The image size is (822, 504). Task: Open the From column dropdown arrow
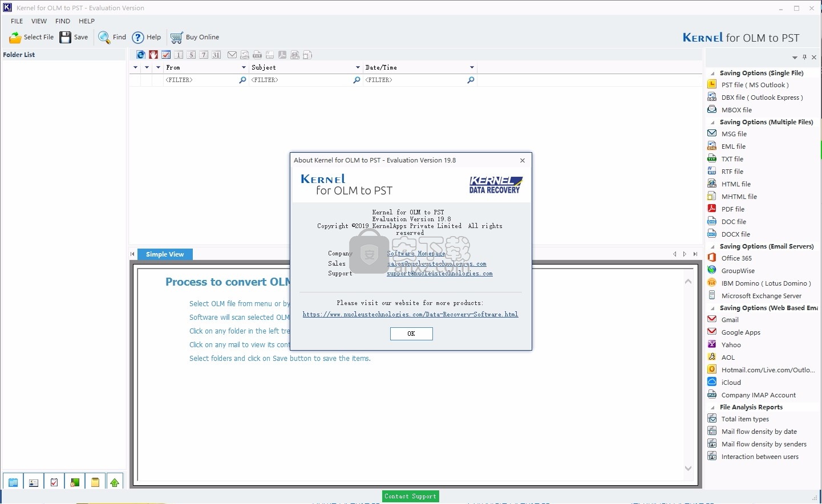(244, 67)
